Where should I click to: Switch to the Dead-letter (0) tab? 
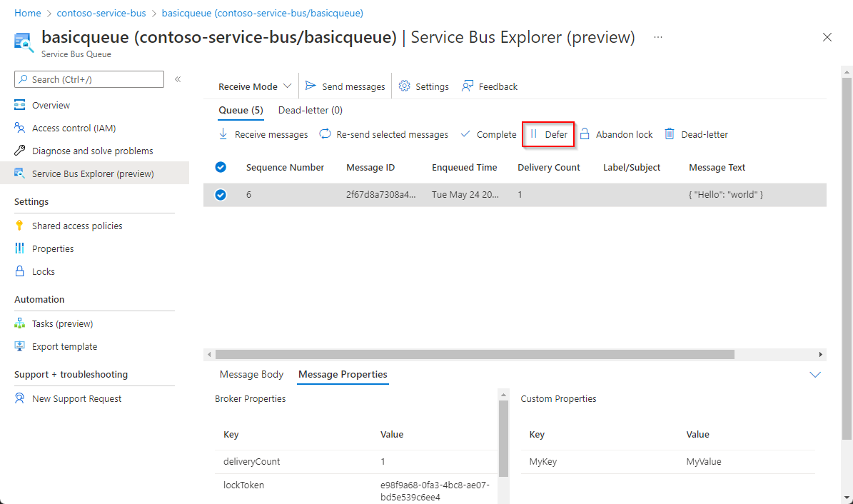310,111
